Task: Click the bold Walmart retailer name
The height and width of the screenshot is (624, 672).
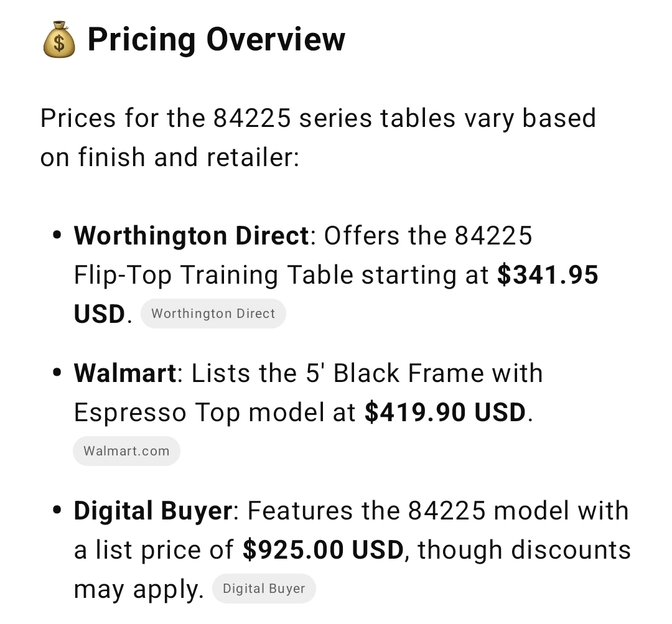Action: coord(125,373)
